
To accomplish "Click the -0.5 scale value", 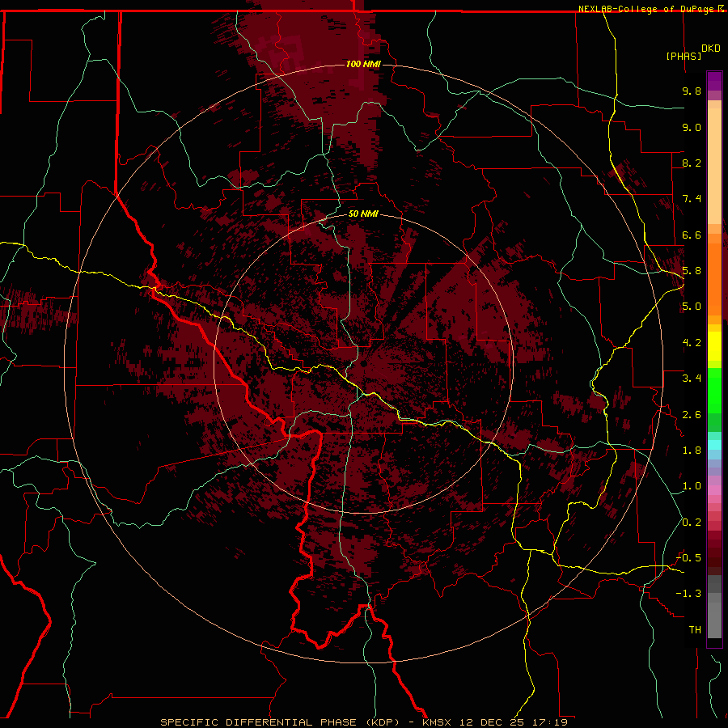I will coord(689,558).
